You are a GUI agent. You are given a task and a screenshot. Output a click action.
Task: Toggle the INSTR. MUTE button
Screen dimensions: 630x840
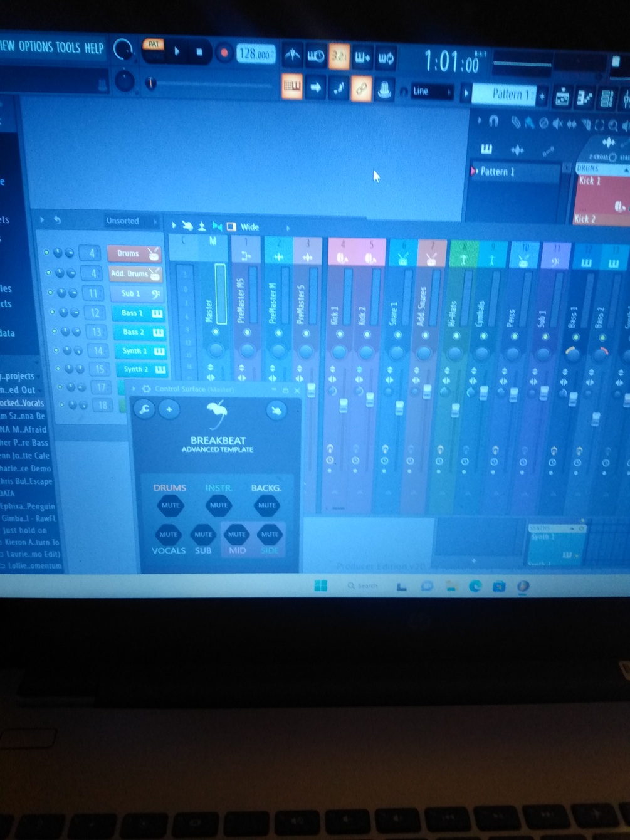[x=218, y=505]
